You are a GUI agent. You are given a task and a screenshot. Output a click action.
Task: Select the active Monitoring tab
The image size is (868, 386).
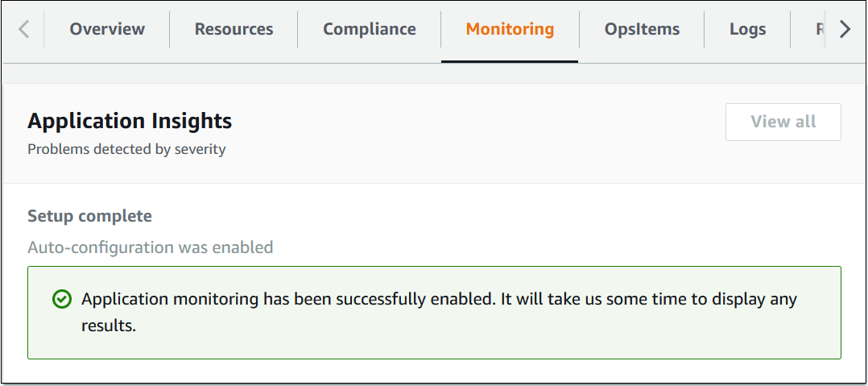tap(510, 30)
